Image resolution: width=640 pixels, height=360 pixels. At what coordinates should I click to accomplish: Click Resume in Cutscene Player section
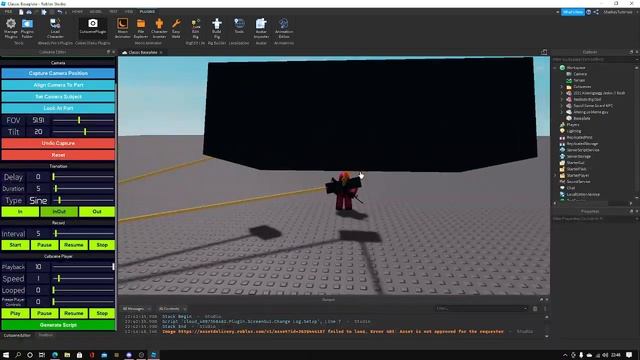[x=73, y=313]
